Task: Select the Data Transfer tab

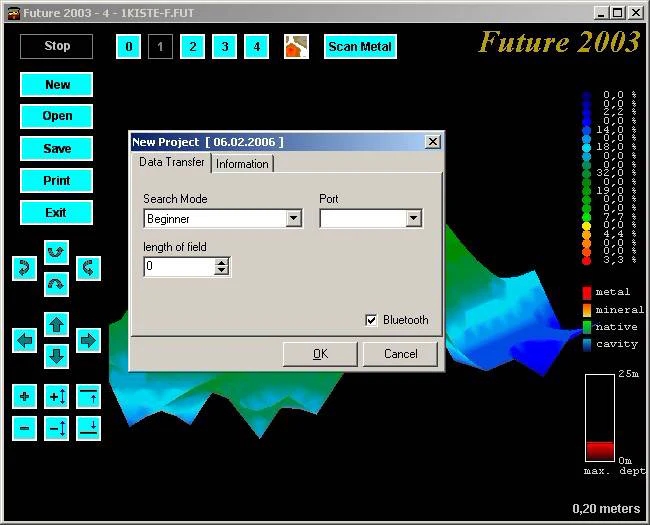Action: point(171,162)
